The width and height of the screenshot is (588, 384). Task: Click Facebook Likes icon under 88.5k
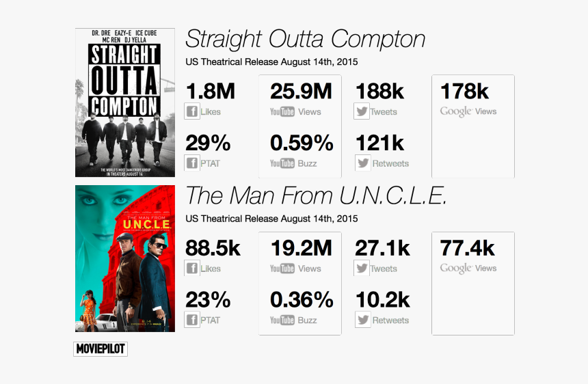pyautogui.click(x=192, y=269)
